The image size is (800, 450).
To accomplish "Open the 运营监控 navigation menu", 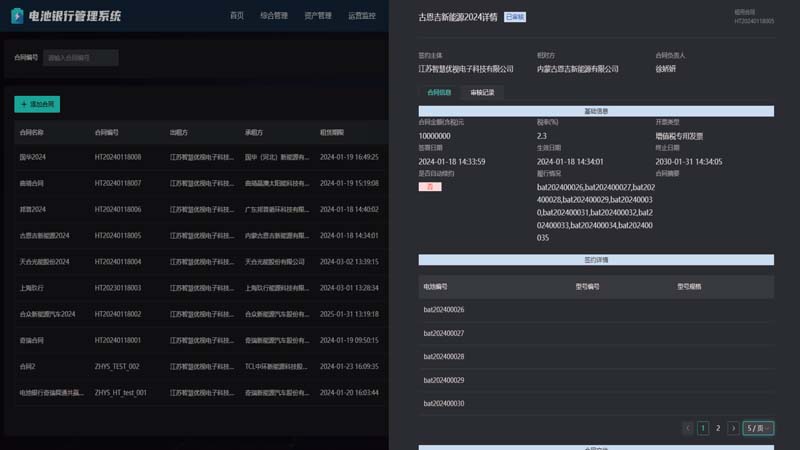I will [362, 16].
